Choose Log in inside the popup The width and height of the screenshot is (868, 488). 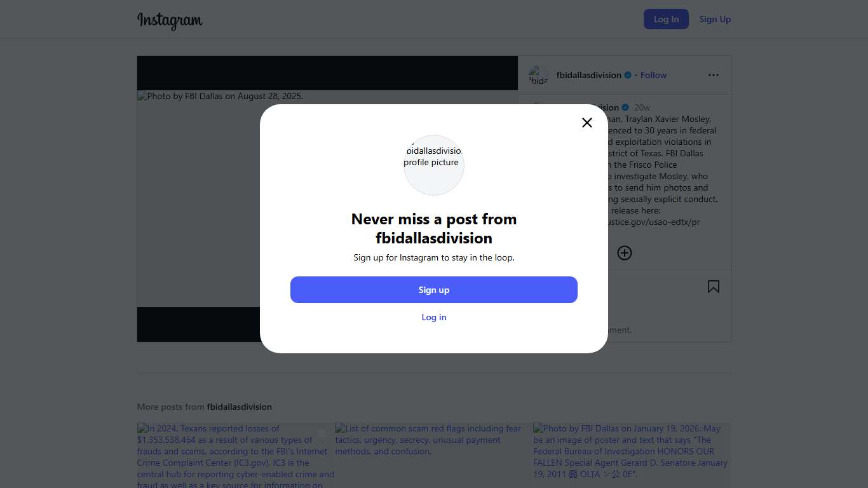(434, 317)
